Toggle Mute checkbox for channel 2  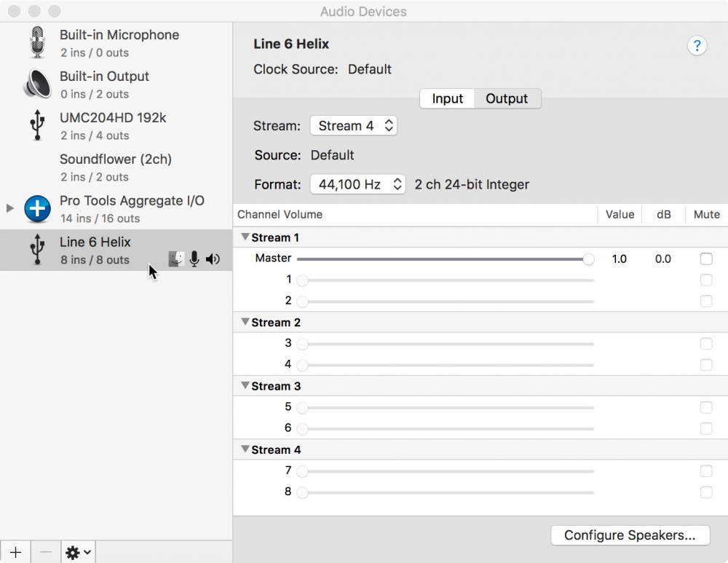pos(705,301)
